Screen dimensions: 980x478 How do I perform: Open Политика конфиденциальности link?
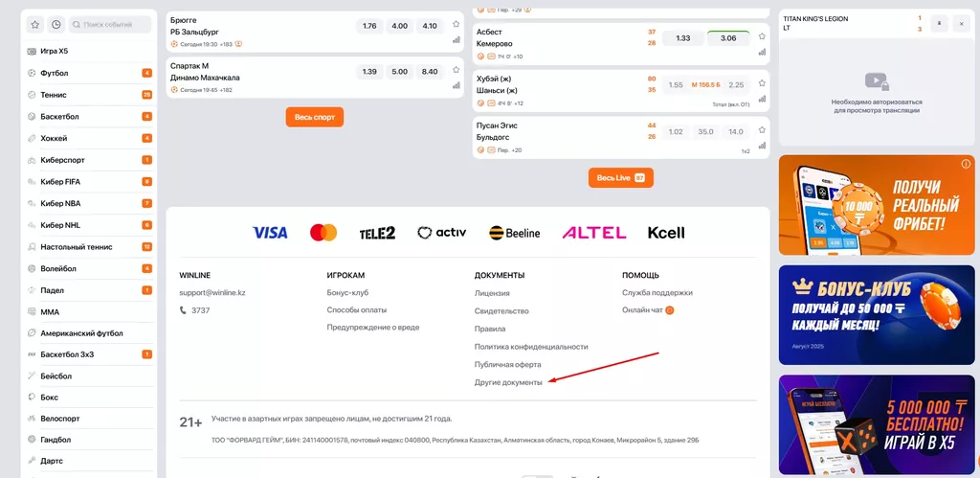click(531, 347)
